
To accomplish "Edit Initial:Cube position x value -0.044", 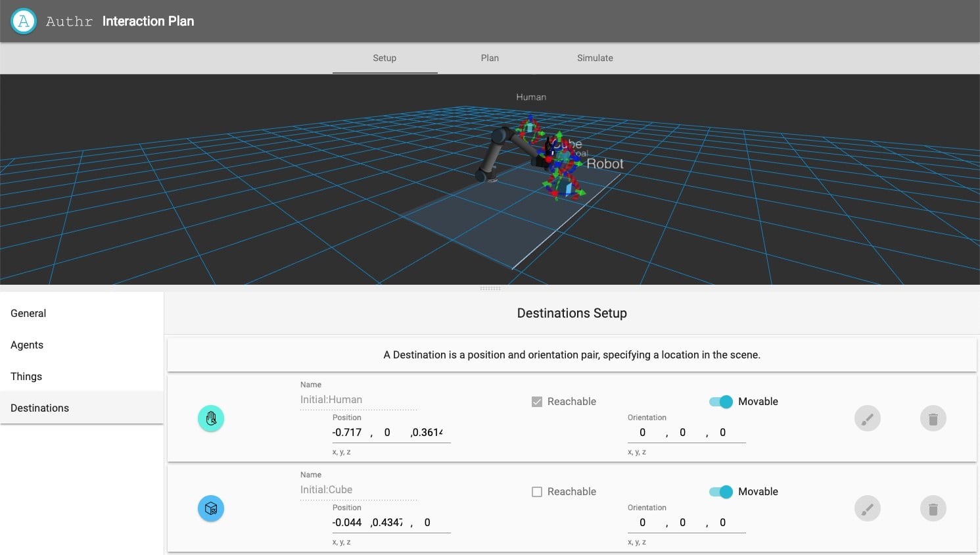I will coord(347,523).
